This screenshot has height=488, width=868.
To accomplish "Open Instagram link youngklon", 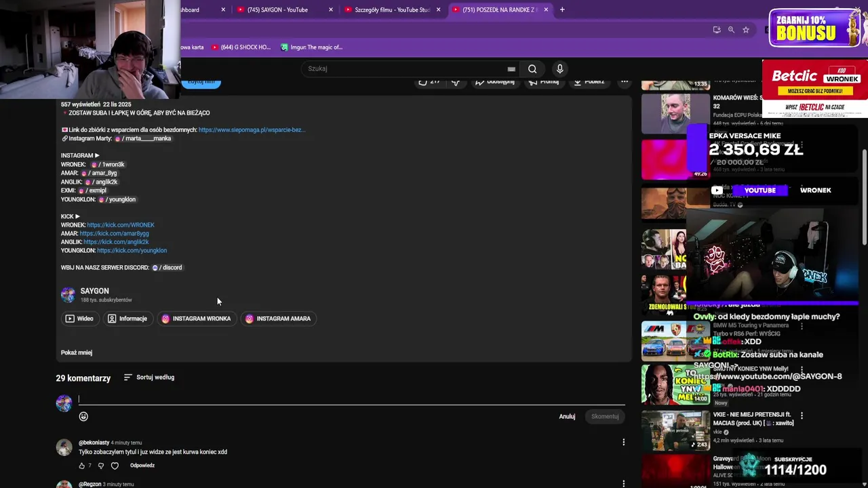I will [117, 200].
